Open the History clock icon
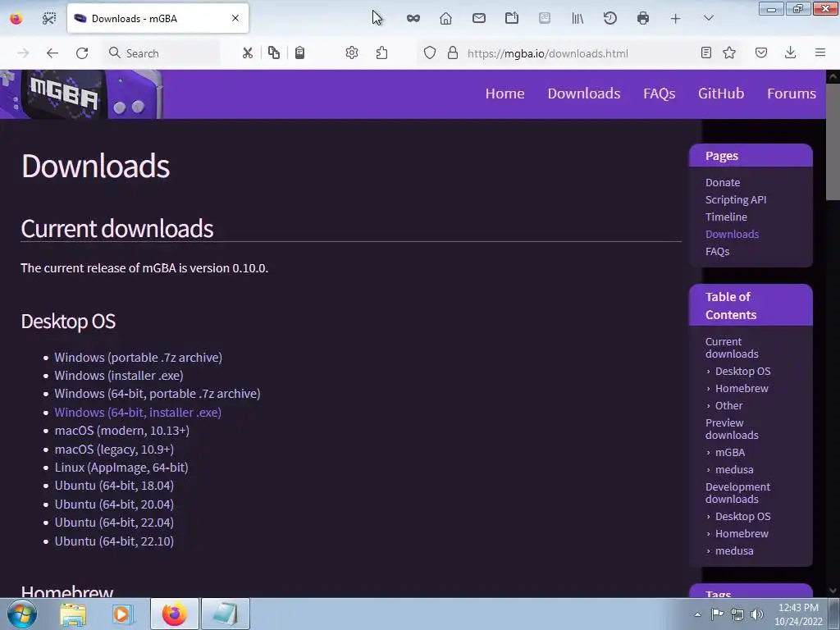This screenshot has height=630, width=840. (610, 18)
